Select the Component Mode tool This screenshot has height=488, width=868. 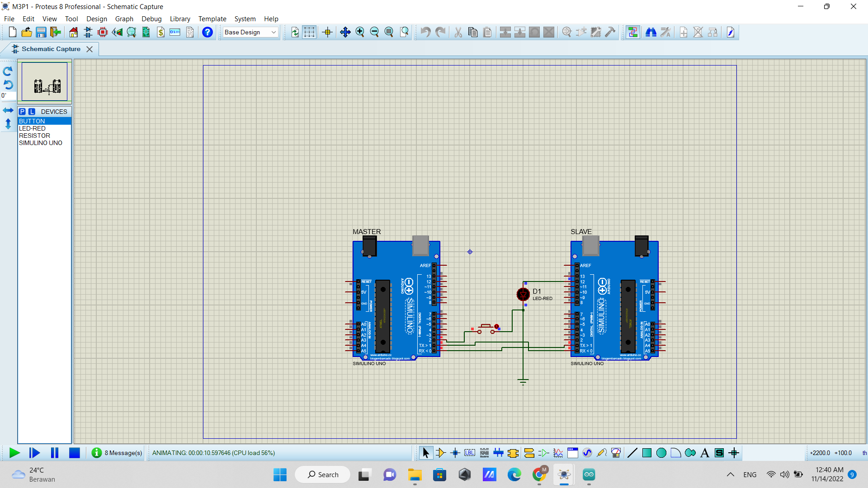[x=440, y=453]
